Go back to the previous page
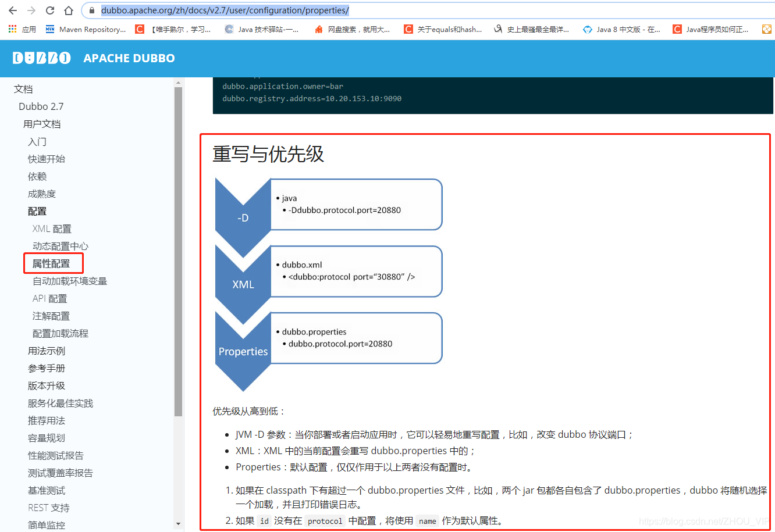775x532 pixels. tap(13, 10)
